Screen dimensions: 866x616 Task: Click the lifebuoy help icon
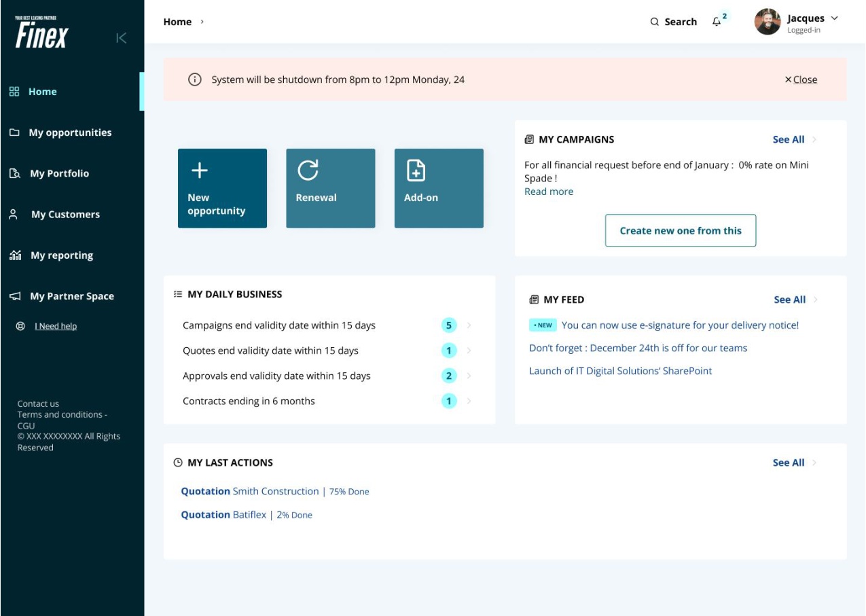tap(20, 326)
